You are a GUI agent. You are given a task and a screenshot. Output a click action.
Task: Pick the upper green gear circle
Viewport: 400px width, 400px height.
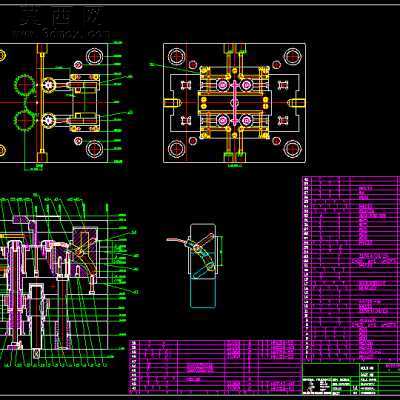click(25, 85)
